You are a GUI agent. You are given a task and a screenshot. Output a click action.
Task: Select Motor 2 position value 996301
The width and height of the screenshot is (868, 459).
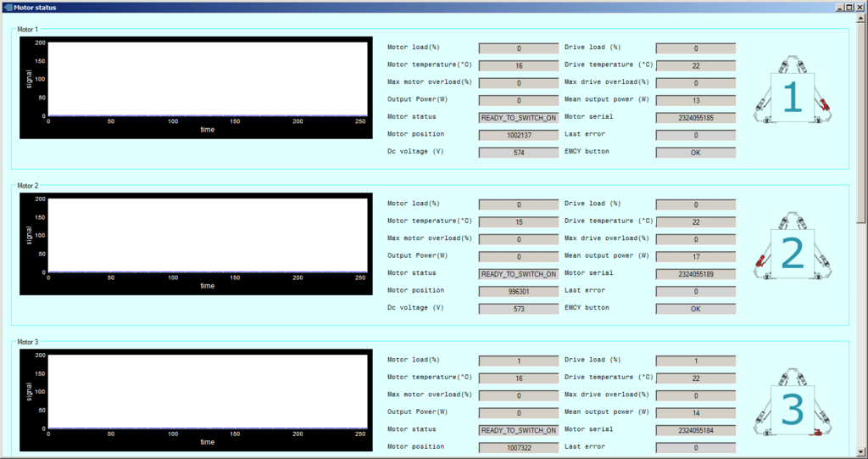[519, 292]
